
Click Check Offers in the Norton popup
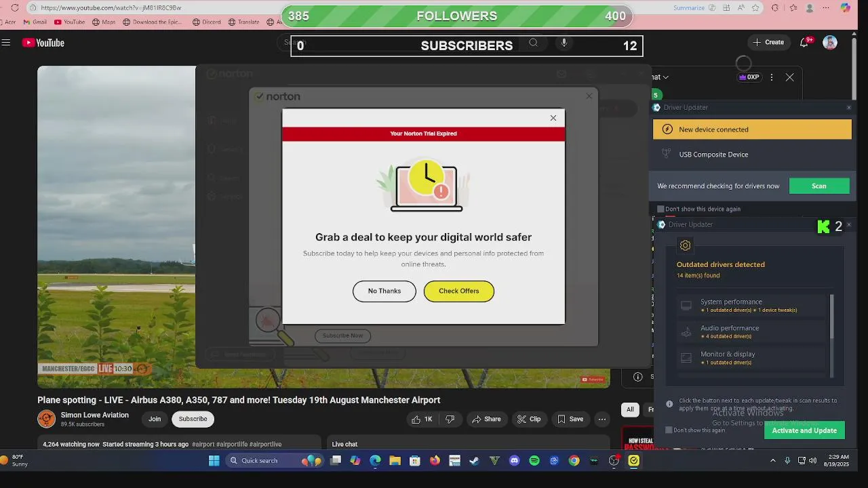point(459,291)
